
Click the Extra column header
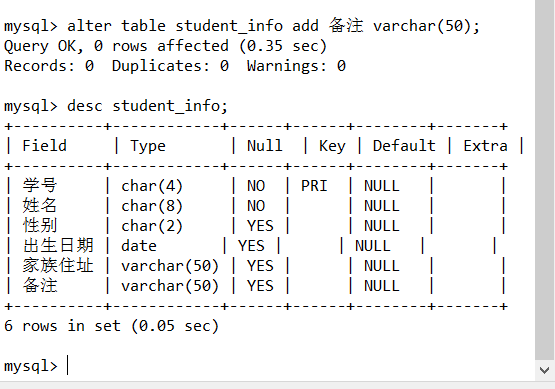point(485,146)
